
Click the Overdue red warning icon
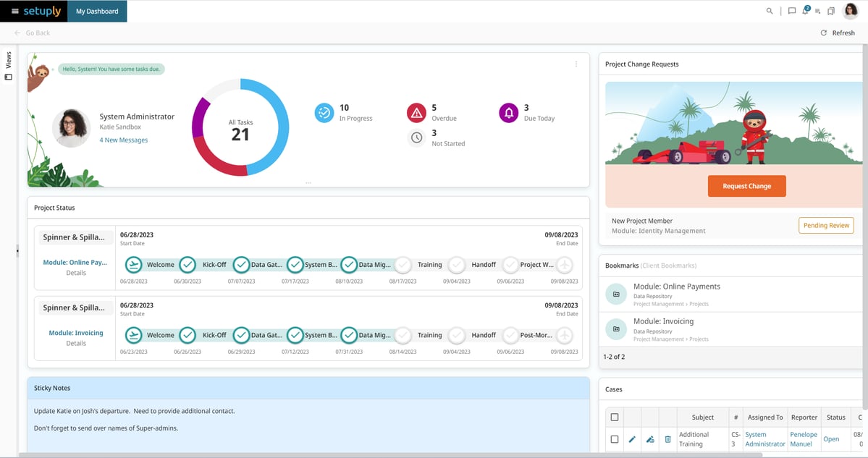pos(416,113)
